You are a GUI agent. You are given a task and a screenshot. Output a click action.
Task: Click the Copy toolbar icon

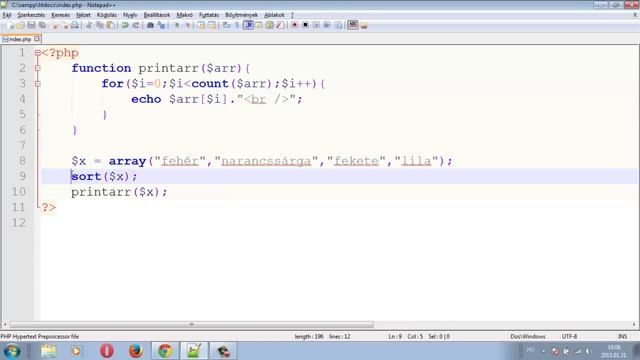click(100, 25)
